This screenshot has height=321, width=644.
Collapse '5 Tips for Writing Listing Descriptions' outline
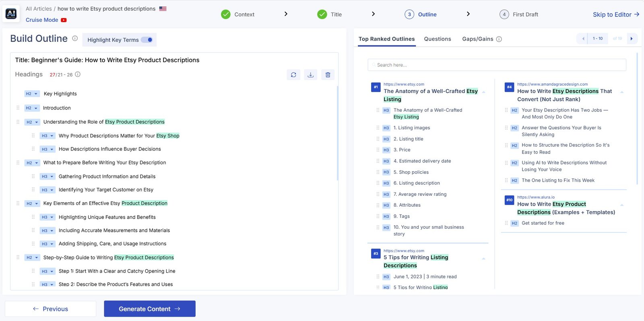pos(483,259)
